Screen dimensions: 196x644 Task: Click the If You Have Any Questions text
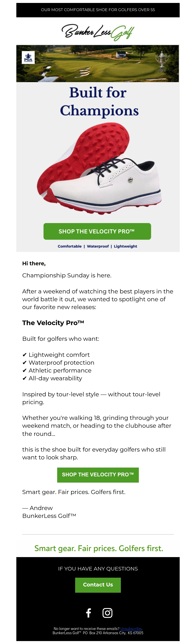click(x=98, y=569)
